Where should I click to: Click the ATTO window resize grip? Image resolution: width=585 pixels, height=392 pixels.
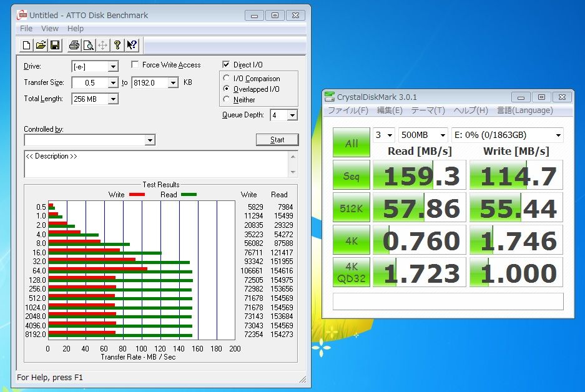303,379
